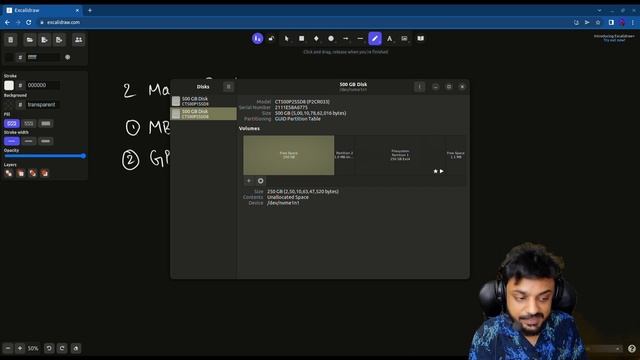Reset zoom via the 50% label

[33, 349]
